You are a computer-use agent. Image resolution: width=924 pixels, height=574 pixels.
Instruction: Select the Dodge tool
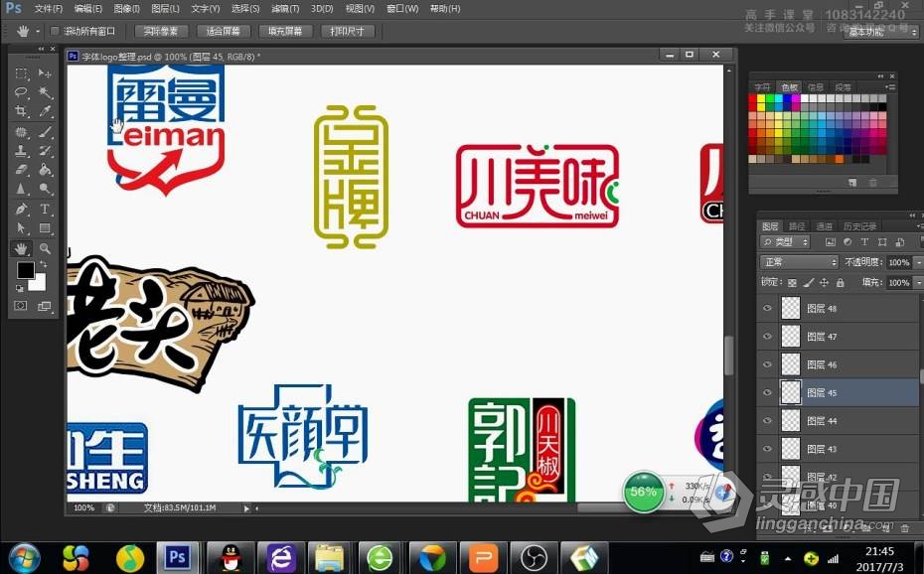point(45,189)
